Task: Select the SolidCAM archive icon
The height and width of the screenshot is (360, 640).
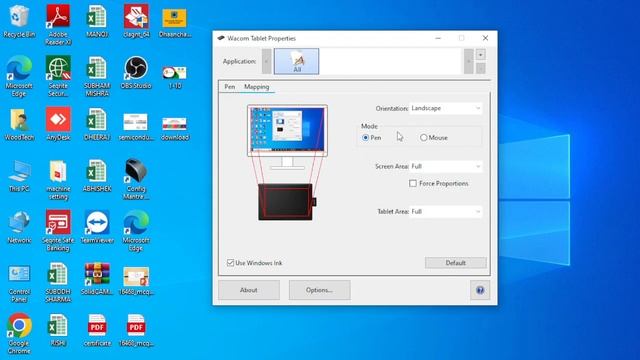Action: (x=97, y=279)
